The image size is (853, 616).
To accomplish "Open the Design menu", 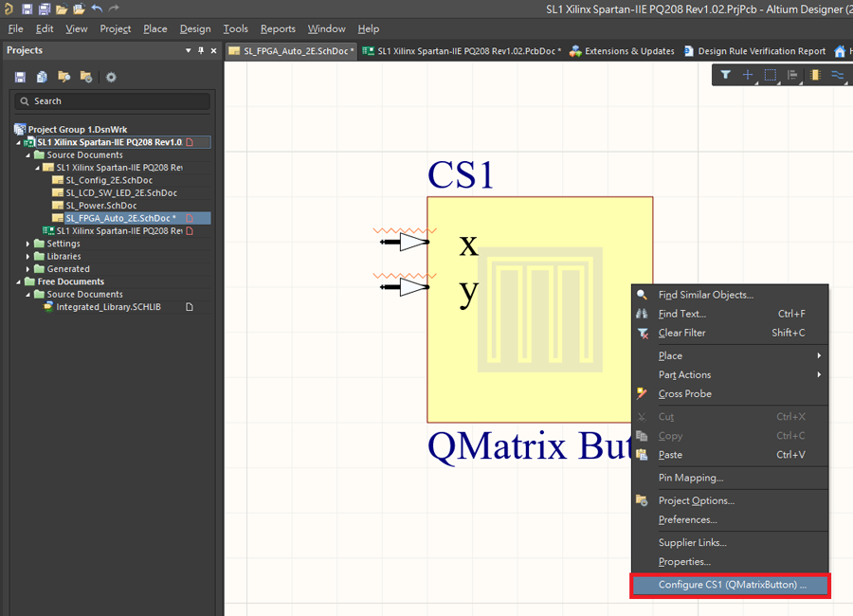I will pyautogui.click(x=195, y=28).
